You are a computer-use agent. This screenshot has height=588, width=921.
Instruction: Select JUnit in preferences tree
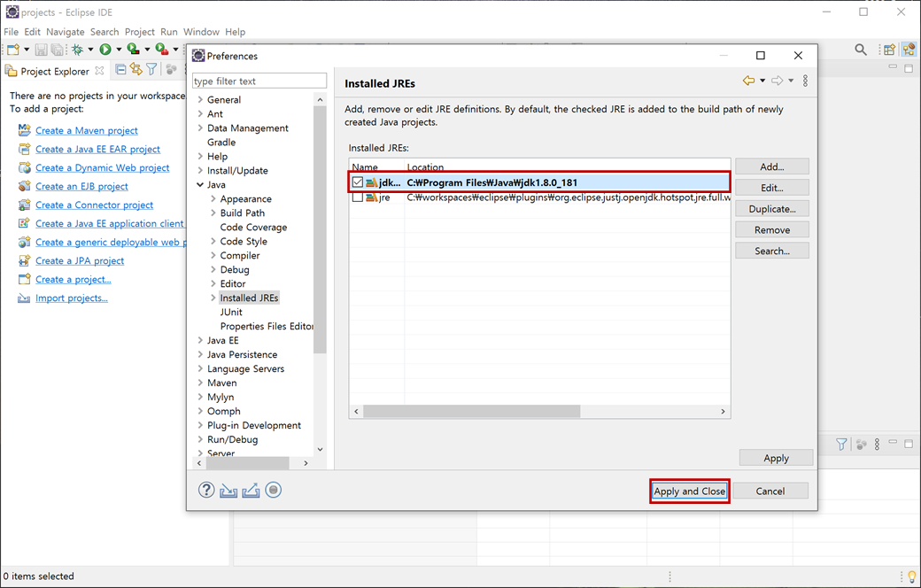point(231,312)
